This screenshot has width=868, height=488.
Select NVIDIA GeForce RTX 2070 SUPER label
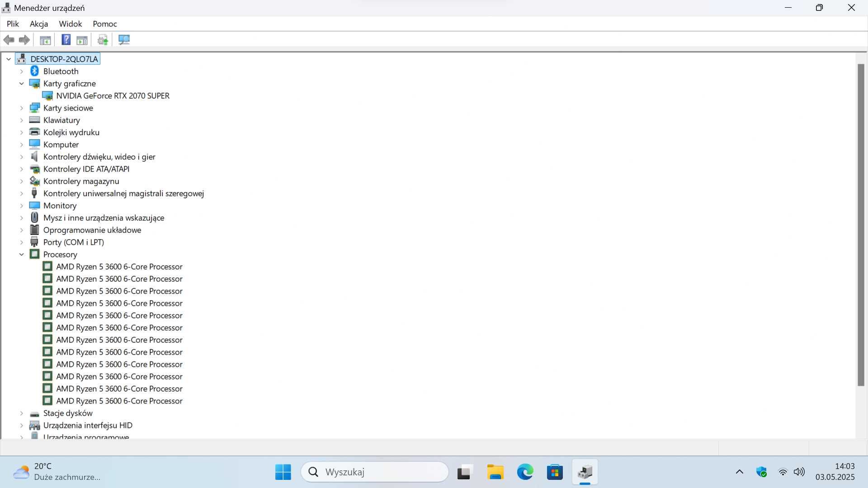pyautogui.click(x=113, y=96)
